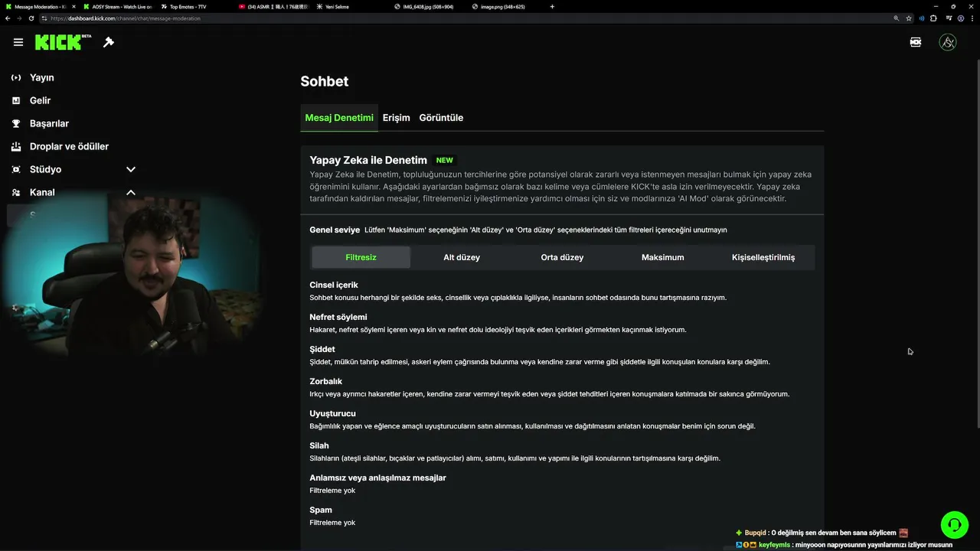Reload the page

pos(31,18)
